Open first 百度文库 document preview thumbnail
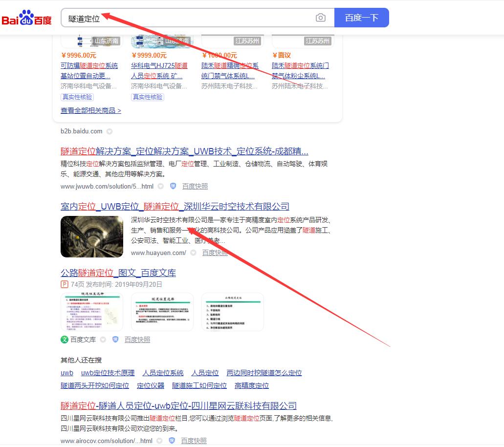Screen dimensions: 504x447 pos(92,312)
